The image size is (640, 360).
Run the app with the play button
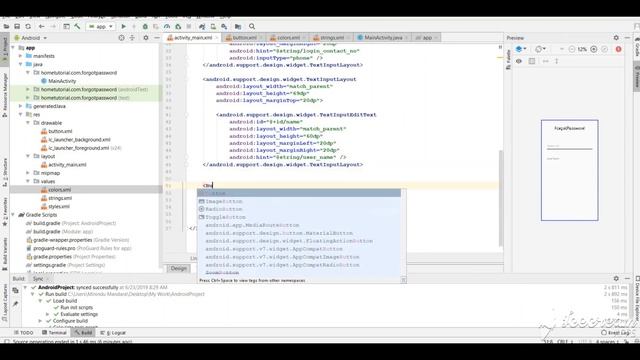pos(124,27)
